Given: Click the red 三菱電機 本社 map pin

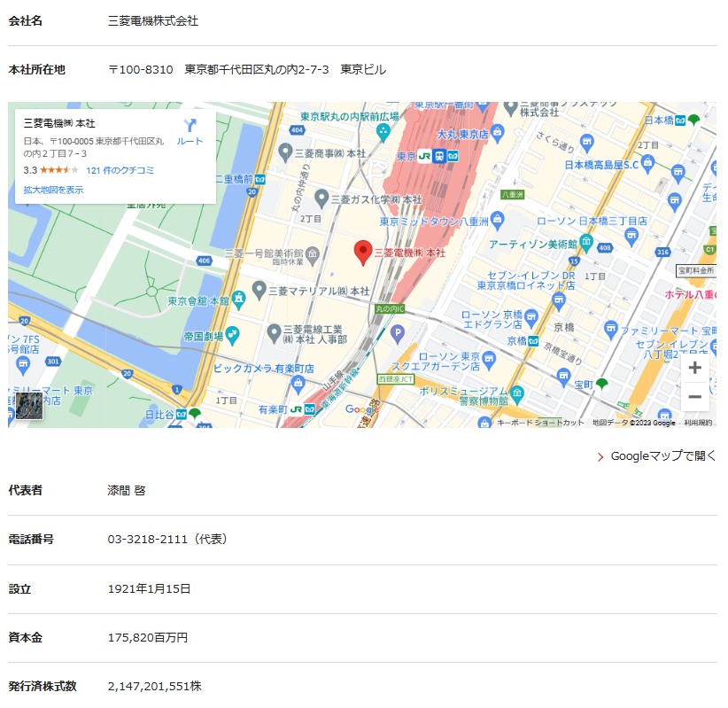Looking at the screenshot, I should click(363, 253).
